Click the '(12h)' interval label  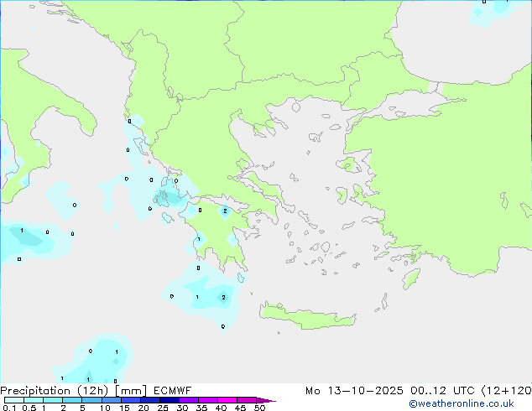click(x=92, y=391)
